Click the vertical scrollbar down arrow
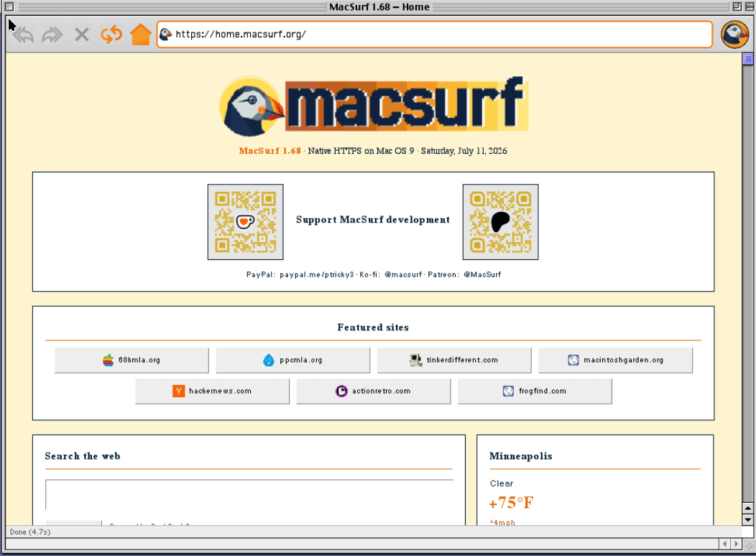 pos(748,519)
